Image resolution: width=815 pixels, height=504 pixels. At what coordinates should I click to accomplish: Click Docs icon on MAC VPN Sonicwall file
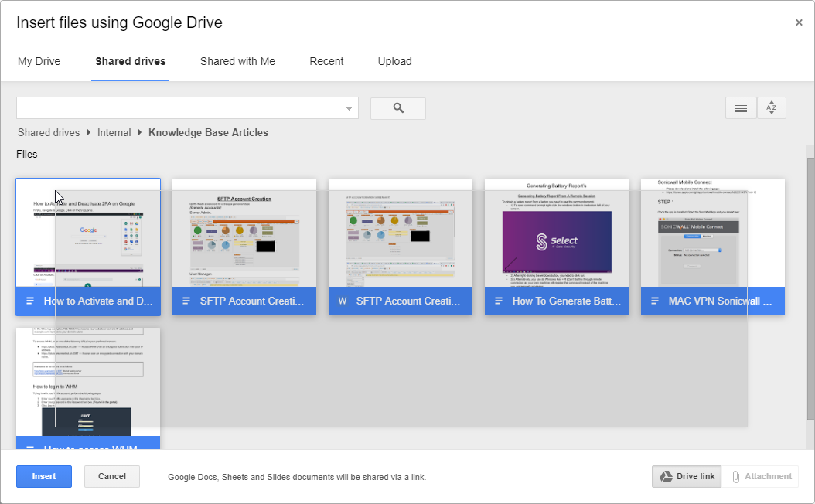pyautogui.click(x=655, y=301)
